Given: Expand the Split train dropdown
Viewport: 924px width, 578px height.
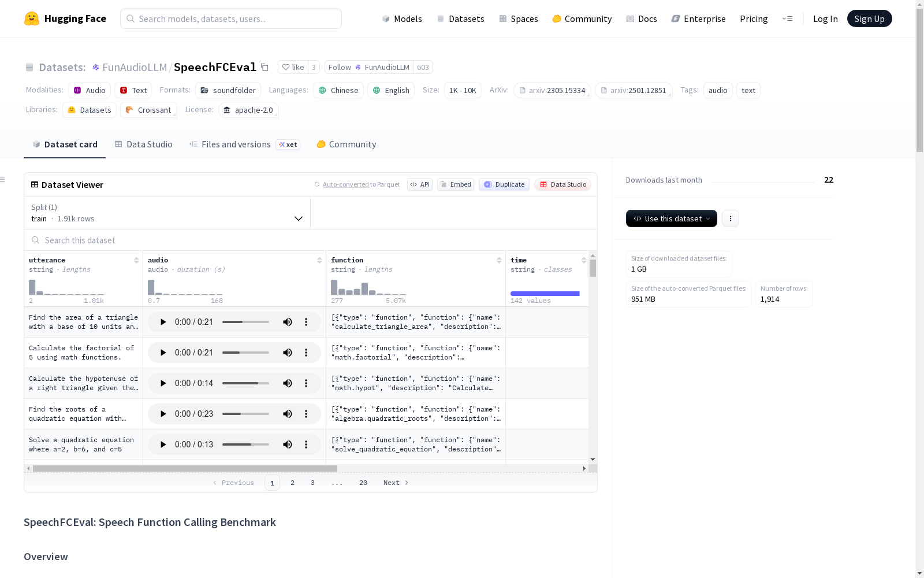Looking at the screenshot, I should click(x=167, y=213).
